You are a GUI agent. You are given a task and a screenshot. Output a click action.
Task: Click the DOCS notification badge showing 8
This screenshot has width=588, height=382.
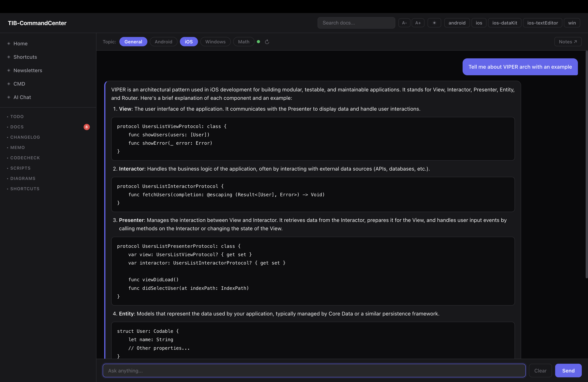point(87,127)
